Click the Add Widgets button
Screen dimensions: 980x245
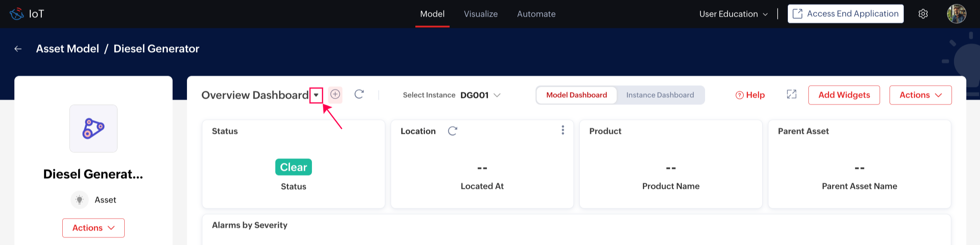pyautogui.click(x=844, y=95)
